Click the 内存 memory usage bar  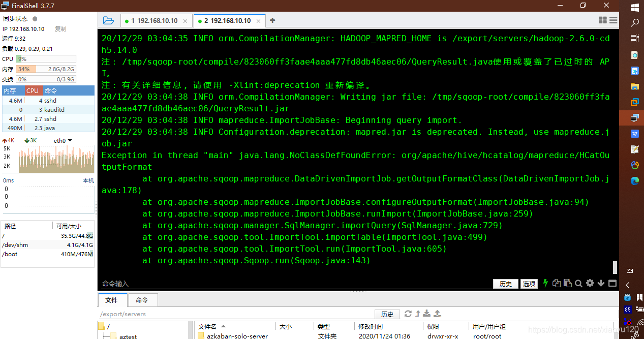click(x=46, y=69)
